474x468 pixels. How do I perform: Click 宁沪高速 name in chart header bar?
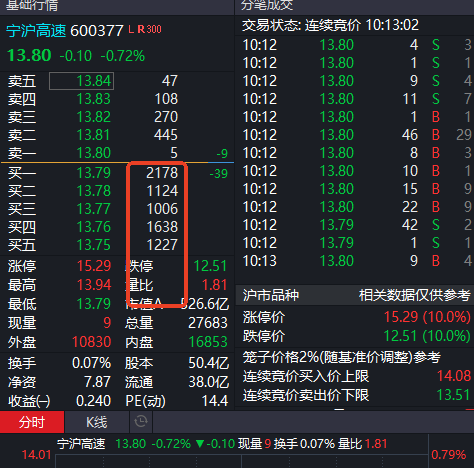81,444
